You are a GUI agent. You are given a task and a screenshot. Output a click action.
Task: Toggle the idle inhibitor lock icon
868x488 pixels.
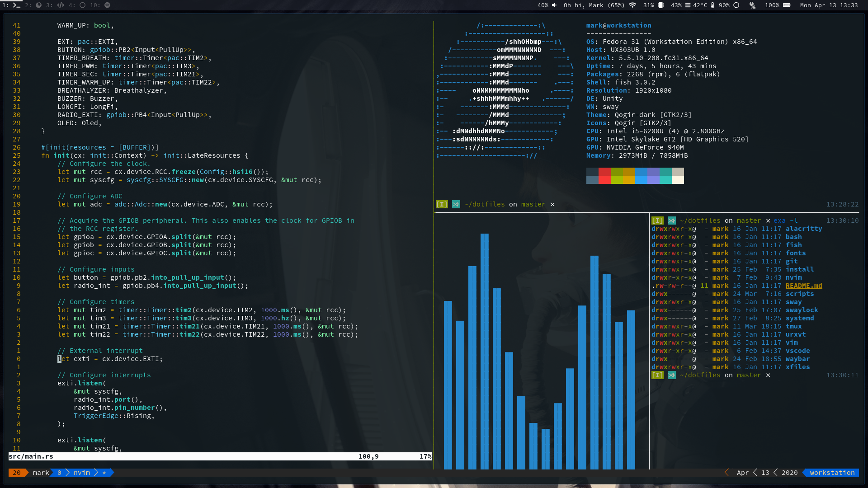coord(752,5)
